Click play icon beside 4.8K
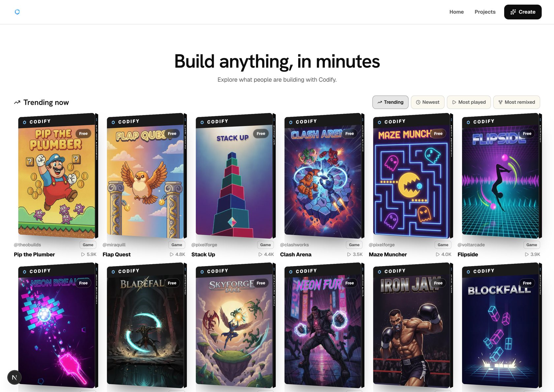This screenshot has width=554, height=392. pos(172,254)
